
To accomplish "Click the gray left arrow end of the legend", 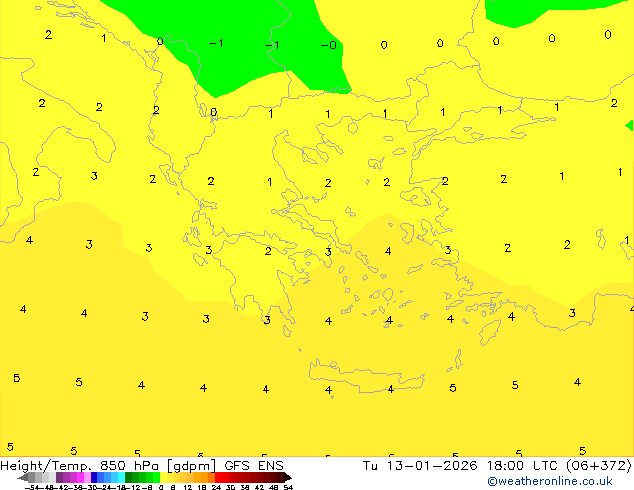I will coord(23,477).
